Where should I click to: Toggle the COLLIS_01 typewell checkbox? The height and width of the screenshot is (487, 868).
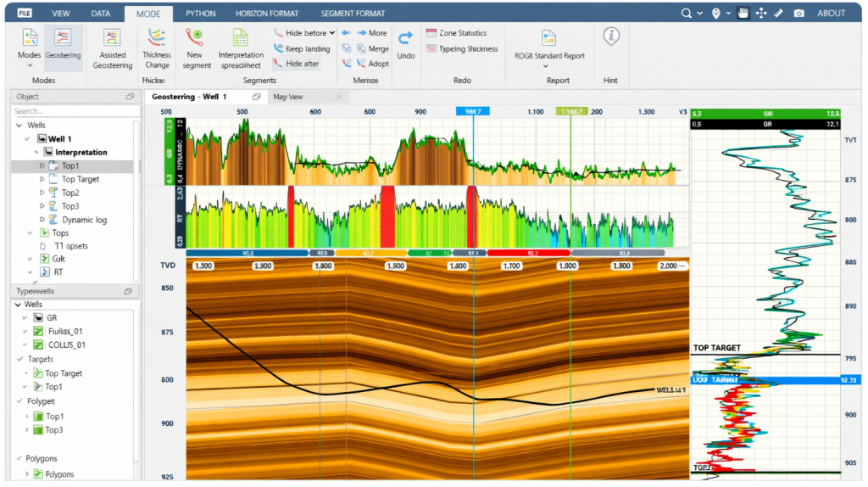click(x=38, y=345)
